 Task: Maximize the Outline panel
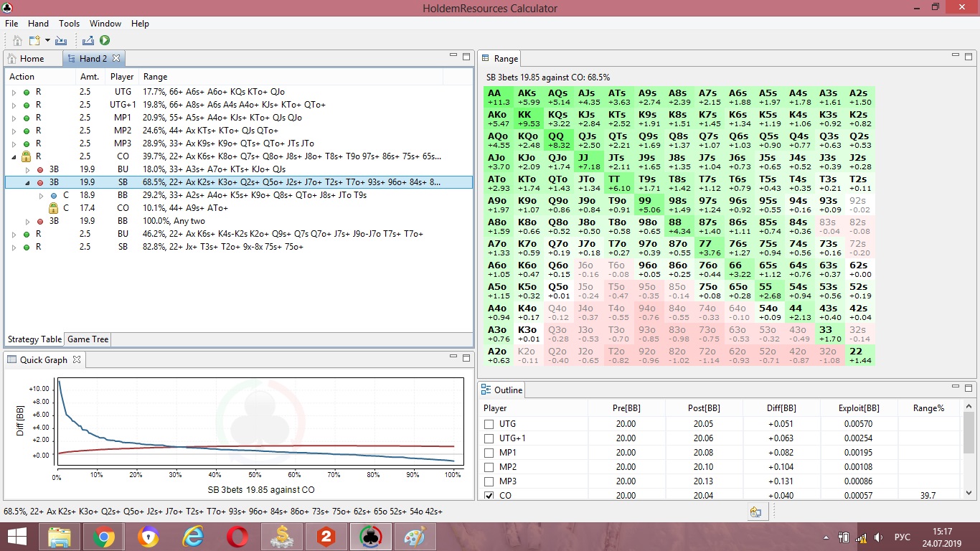969,387
